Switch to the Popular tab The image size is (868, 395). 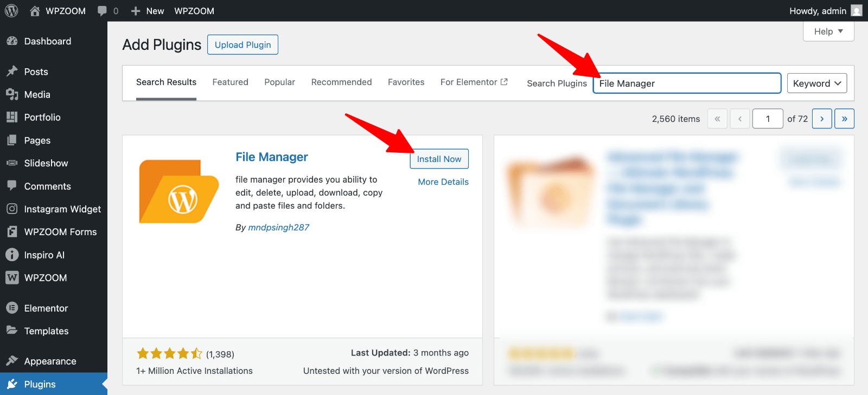point(279,82)
